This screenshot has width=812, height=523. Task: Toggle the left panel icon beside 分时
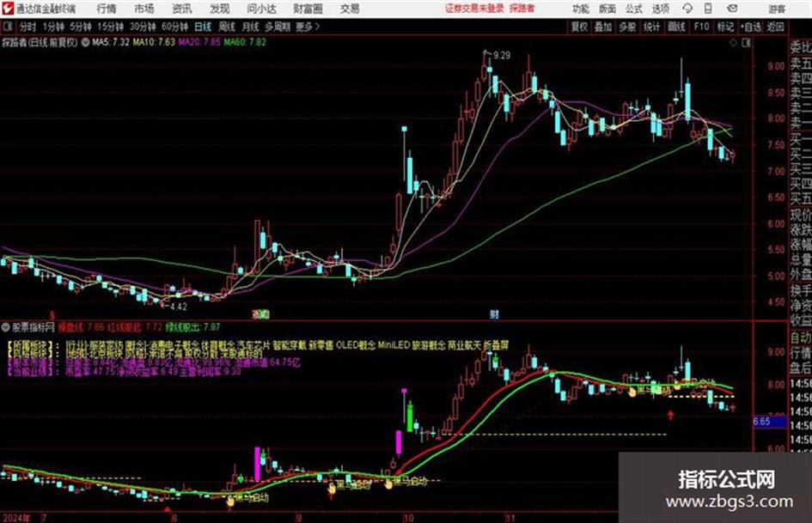(8, 27)
